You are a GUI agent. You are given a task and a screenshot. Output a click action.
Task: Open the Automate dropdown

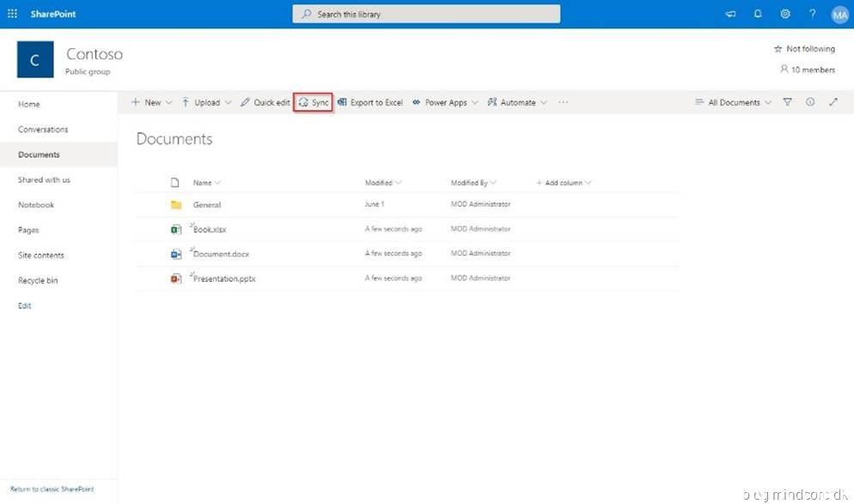click(x=517, y=102)
